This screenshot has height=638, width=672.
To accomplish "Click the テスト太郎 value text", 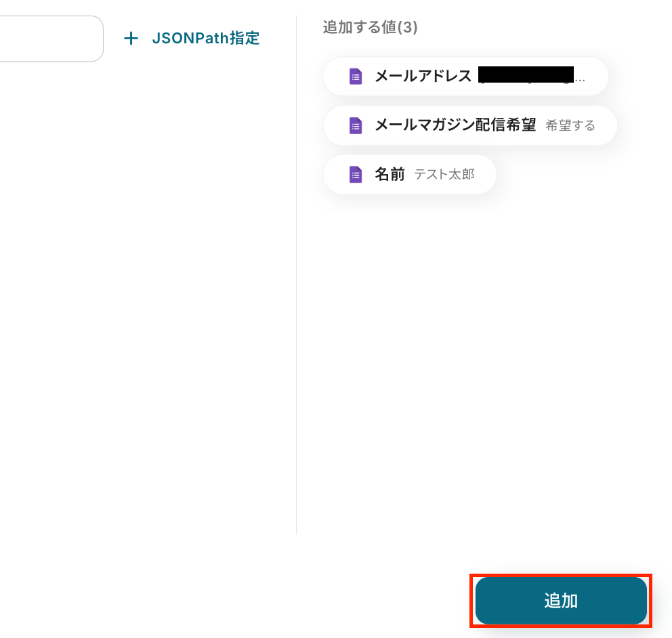I will pos(444,175).
